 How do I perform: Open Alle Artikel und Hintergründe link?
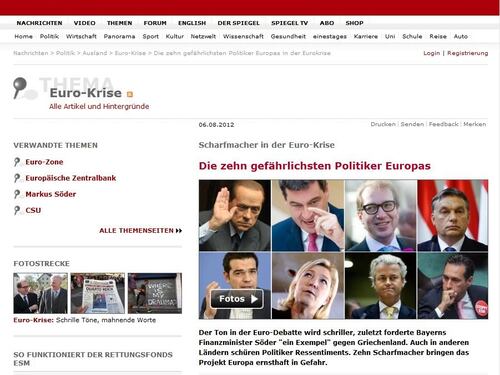coord(99,106)
